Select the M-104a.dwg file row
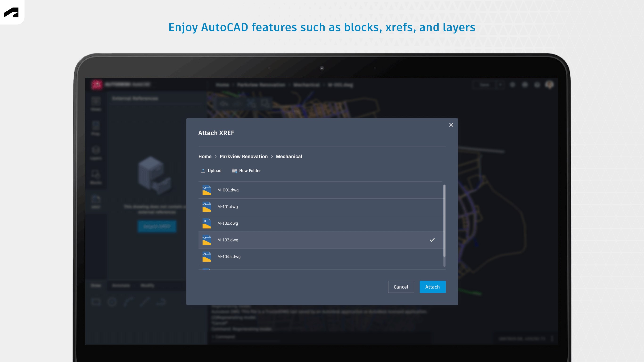Screen dimensions: 644x362 [300, 256]
